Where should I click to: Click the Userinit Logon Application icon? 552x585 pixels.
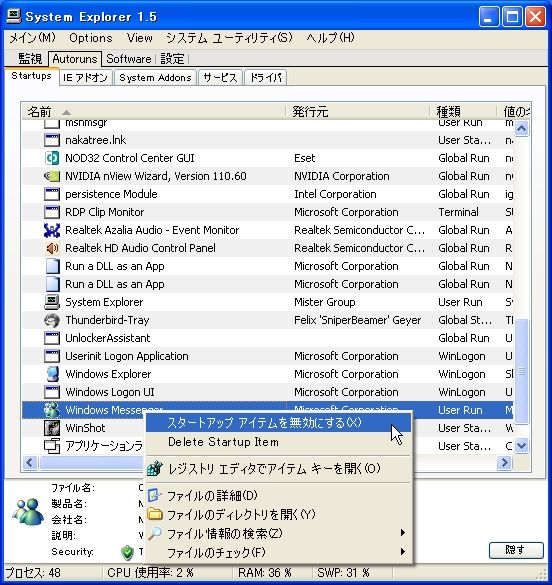52,356
